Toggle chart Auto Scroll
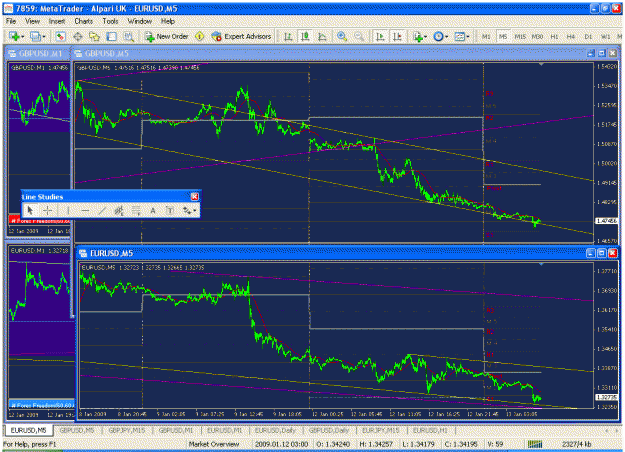The width and height of the screenshot is (625, 452). pyautogui.click(x=380, y=37)
